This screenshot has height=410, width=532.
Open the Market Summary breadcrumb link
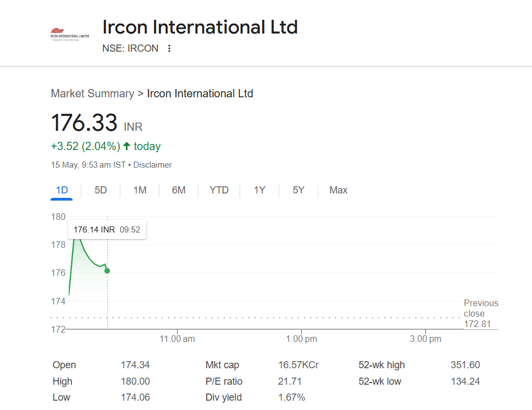coord(93,93)
